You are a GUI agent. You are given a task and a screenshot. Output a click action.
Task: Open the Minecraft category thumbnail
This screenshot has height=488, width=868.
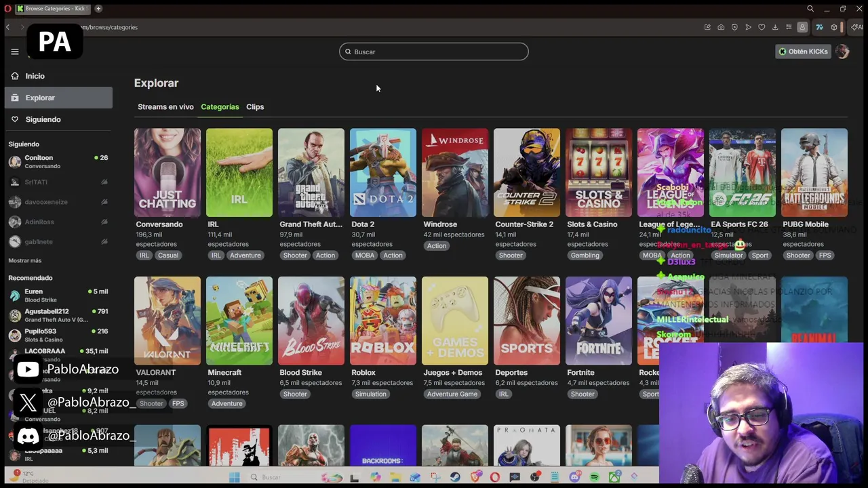pyautogui.click(x=239, y=321)
